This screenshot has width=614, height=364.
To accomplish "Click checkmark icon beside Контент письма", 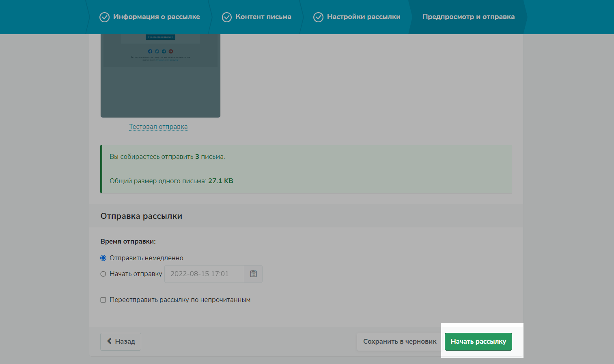I will pos(227,17).
